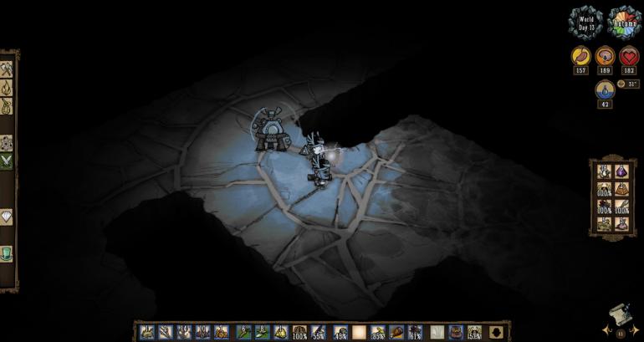Click the equipped head item showing 53%

pyautogui.click(x=474, y=332)
